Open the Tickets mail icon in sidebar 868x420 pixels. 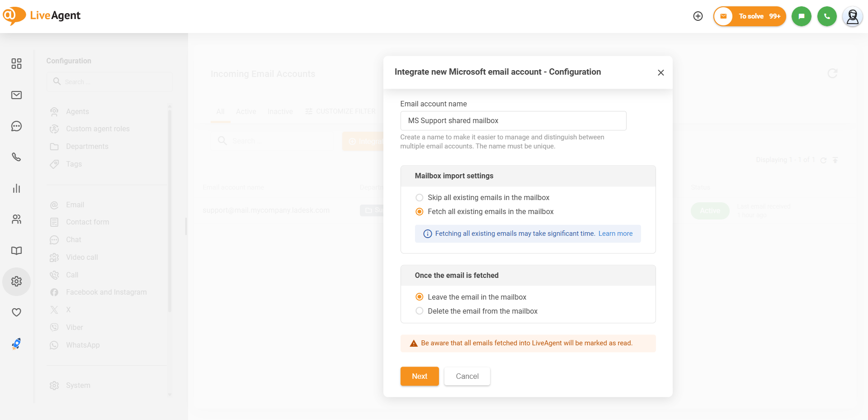coord(17,95)
